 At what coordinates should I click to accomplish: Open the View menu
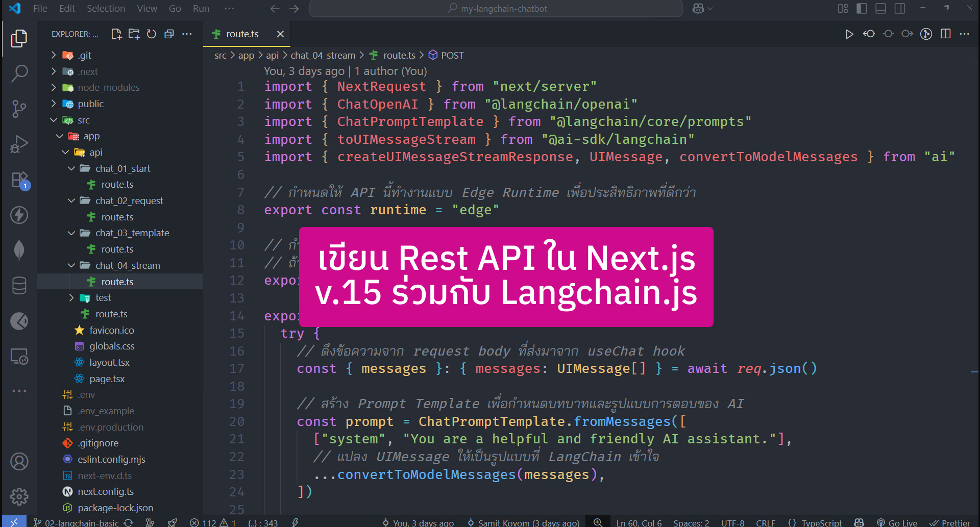[x=147, y=9]
